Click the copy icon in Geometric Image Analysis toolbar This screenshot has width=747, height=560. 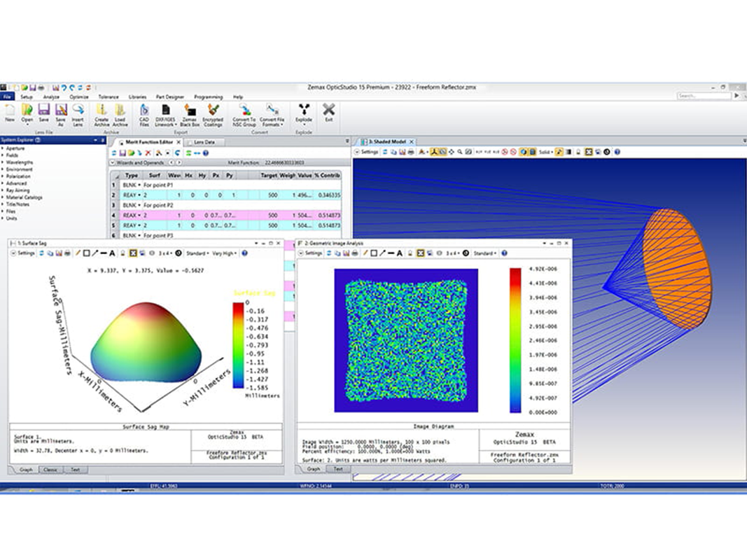[x=337, y=253]
